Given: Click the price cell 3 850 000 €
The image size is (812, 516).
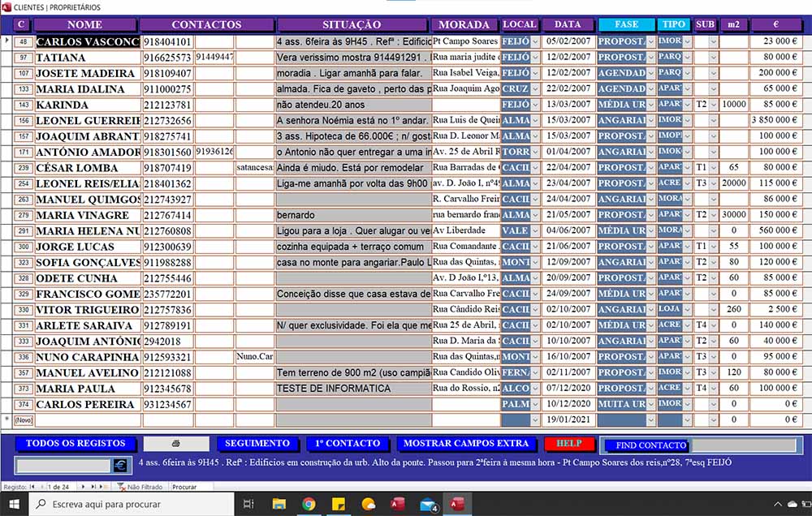Looking at the screenshot, I should pos(775,120).
